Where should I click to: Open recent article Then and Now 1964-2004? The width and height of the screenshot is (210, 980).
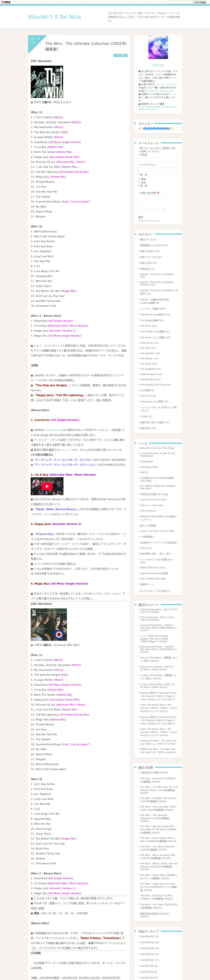[158, 808]
